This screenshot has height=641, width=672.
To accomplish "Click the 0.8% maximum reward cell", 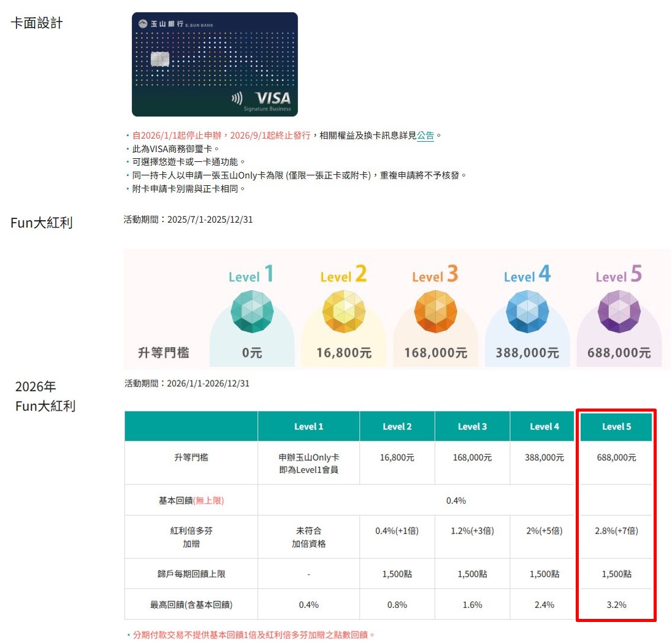I will (397, 605).
